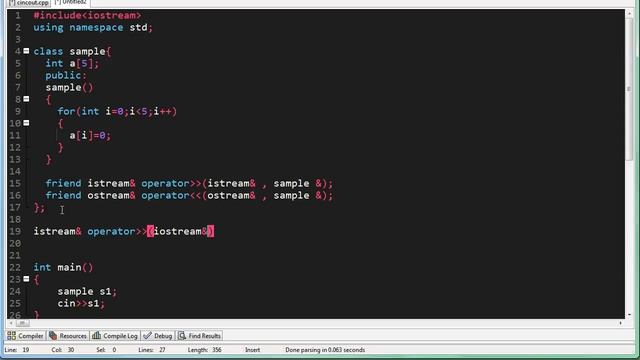640x360 pixels.
Task: Collapse the main function fold at line 23
Action: [x=26, y=279]
